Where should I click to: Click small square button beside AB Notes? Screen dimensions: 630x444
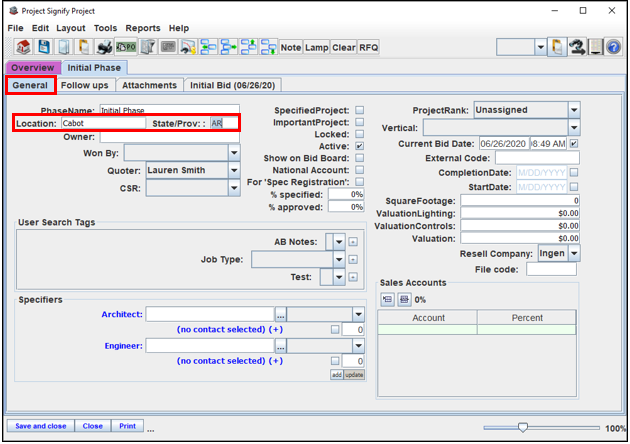click(353, 242)
